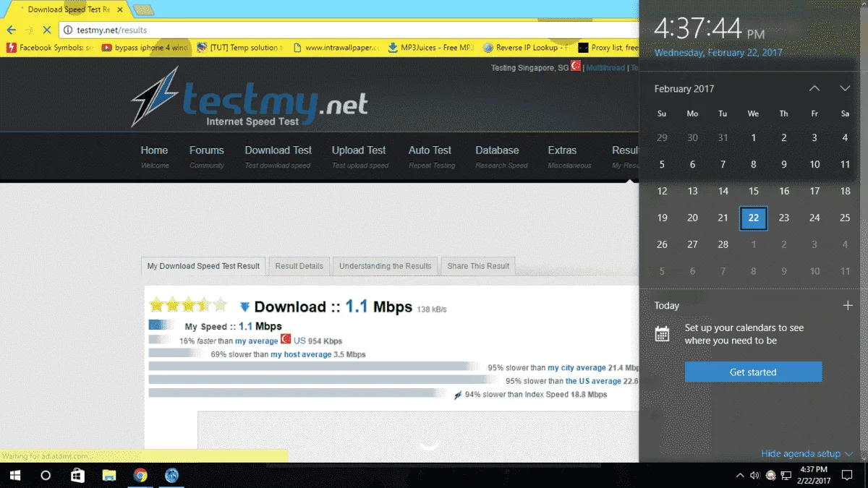Open the bypass iphone 4 bookmark
The height and width of the screenshot is (488, 868).
click(145, 48)
